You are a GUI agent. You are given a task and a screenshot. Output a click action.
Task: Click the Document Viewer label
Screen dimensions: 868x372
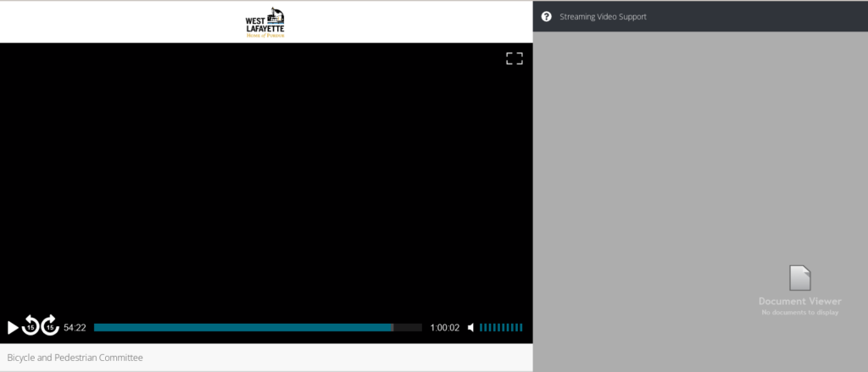pyautogui.click(x=799, y=301)
